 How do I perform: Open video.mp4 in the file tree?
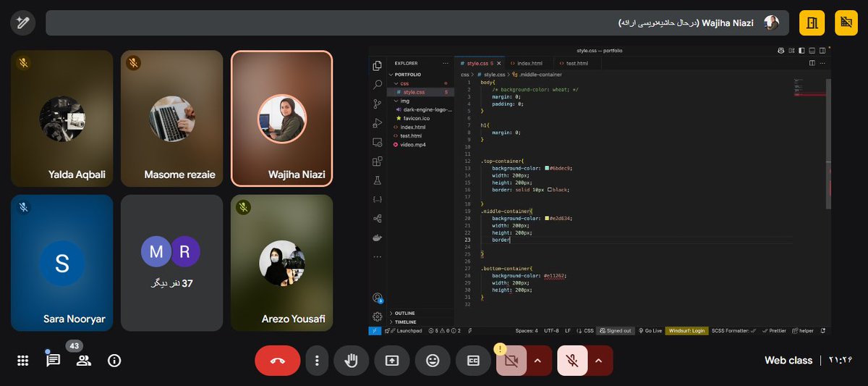[421, 144]
